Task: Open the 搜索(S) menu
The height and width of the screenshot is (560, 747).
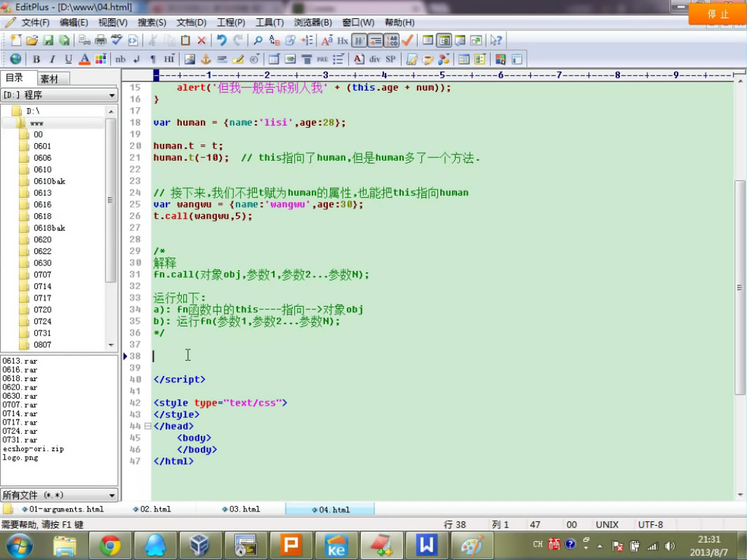Action: point(152,22)
